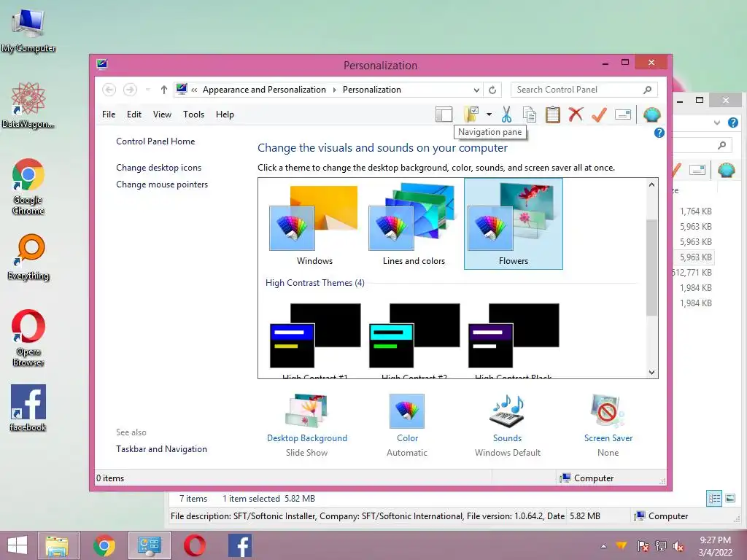Open the View menu
Screen dimensions: 747x560
[162, 114]
